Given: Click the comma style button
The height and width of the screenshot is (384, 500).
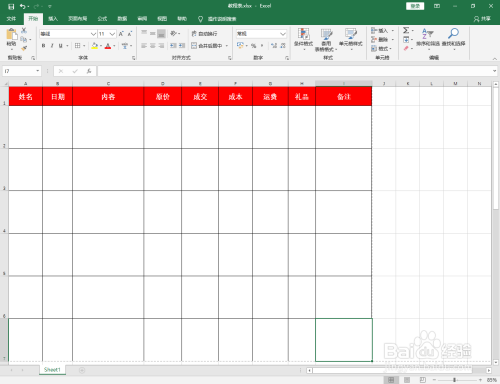Looking at the screenshot, I should (x=262, y=45).
